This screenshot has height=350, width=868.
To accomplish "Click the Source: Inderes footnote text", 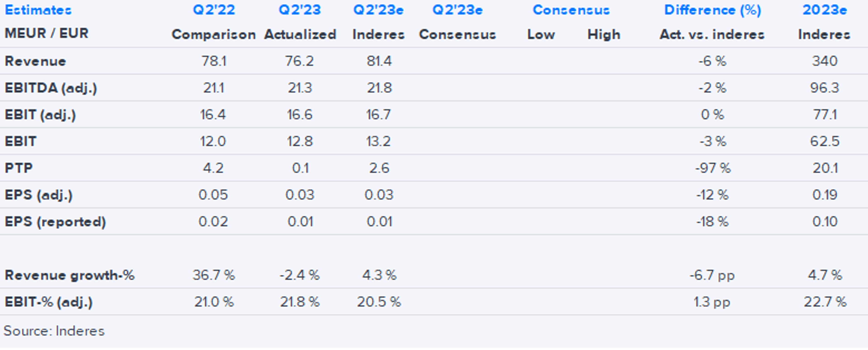I will [x=54, y=331].
